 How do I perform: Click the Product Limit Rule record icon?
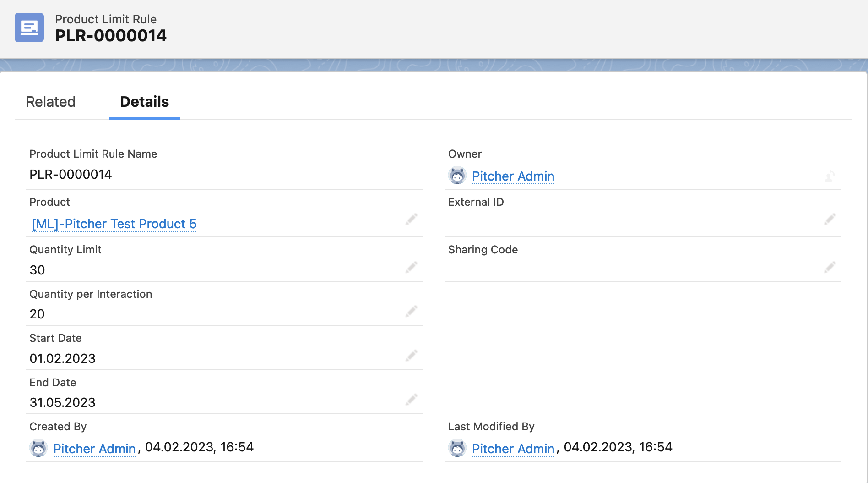[x=29, y=27]
